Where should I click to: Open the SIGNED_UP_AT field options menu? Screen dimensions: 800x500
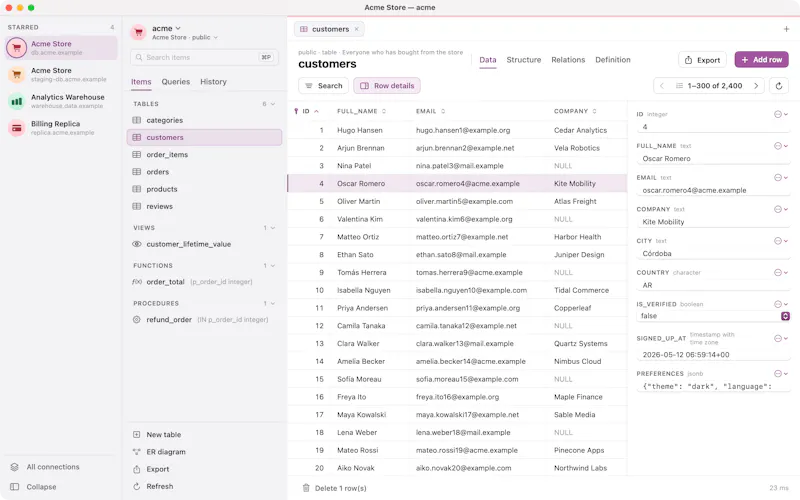781,338
